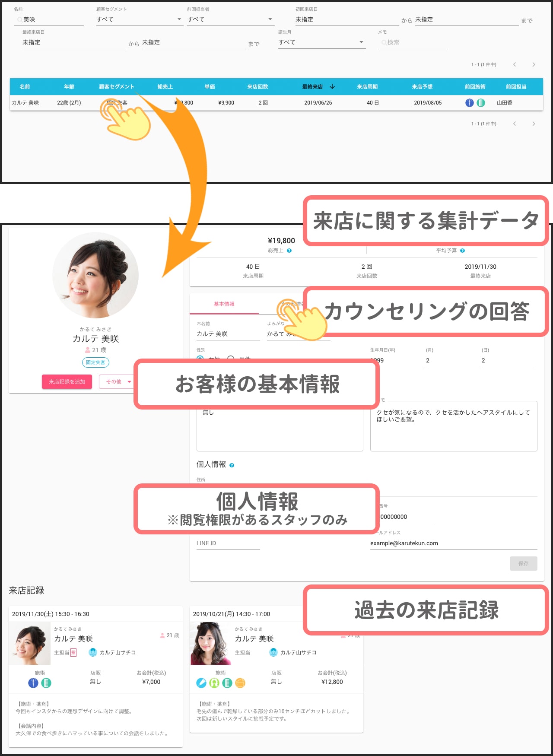
Task: Click the メモ search input field
Action: coord(415,42)
